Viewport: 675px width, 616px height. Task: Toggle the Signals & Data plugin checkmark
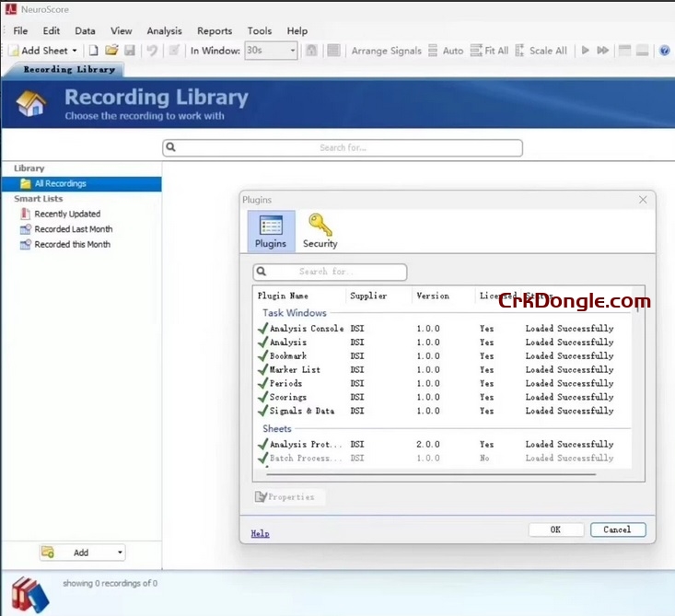(x=262, y=411)
